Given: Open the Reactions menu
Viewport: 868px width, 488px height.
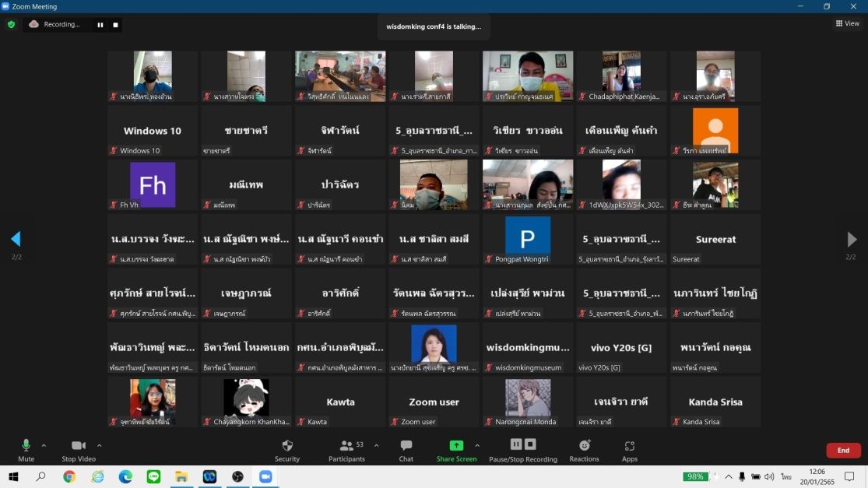Looking at the screenshot, I should 584,451.
